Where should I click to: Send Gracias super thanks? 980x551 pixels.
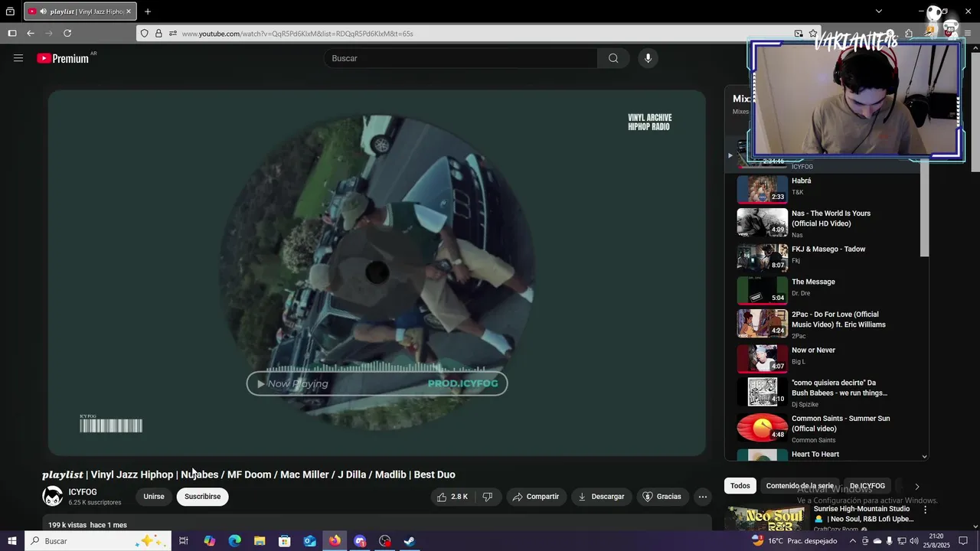tap(661, 497)
